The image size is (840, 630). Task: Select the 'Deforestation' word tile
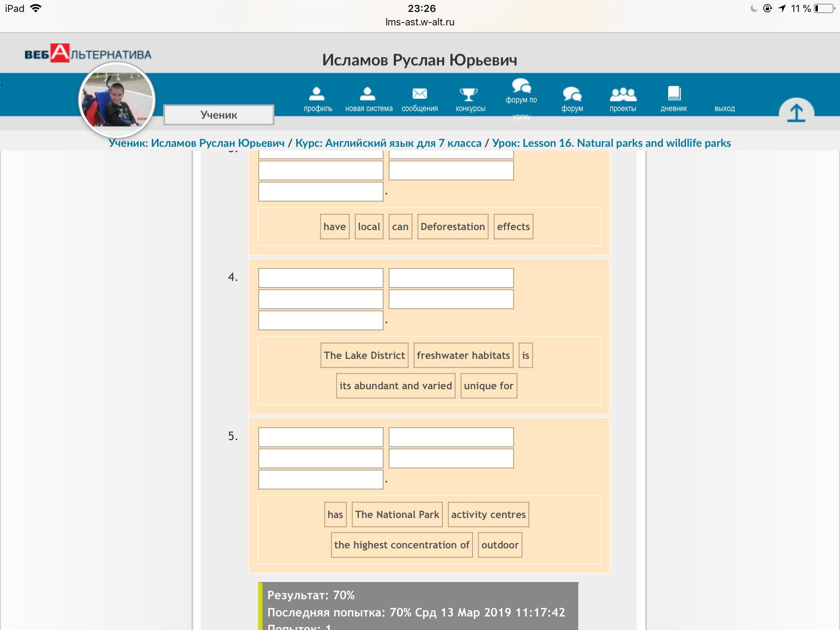453,226
